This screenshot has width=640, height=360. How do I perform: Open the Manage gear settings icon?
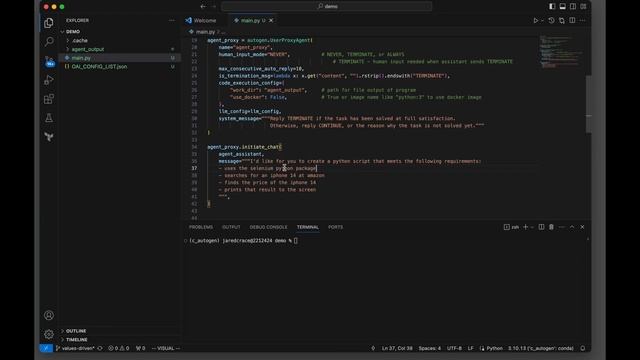point(49,334)
